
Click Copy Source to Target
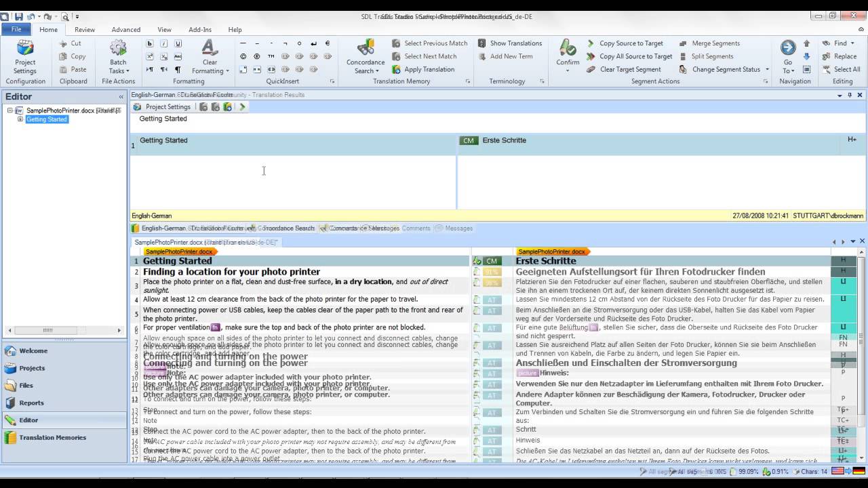point(625,43)
